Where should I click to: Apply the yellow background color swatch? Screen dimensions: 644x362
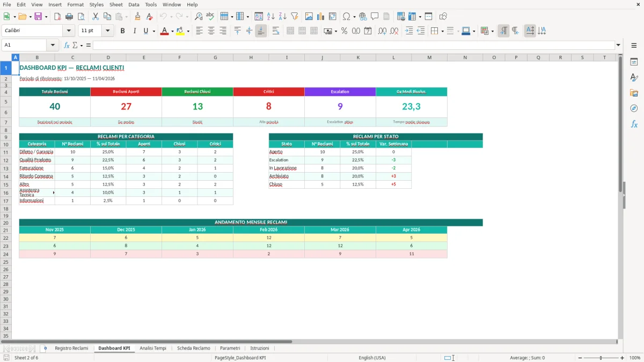tap(180, 31)
